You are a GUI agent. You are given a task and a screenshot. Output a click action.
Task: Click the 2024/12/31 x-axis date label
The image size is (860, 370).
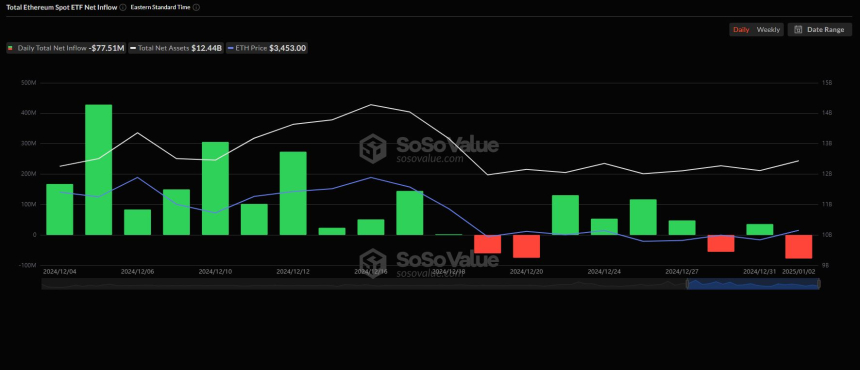point(760,271)
